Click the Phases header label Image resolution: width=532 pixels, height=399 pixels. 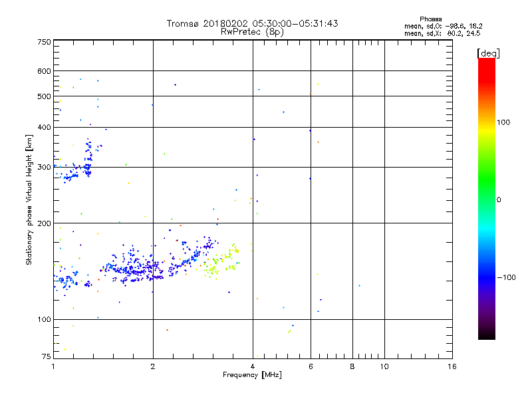point(430,19)
